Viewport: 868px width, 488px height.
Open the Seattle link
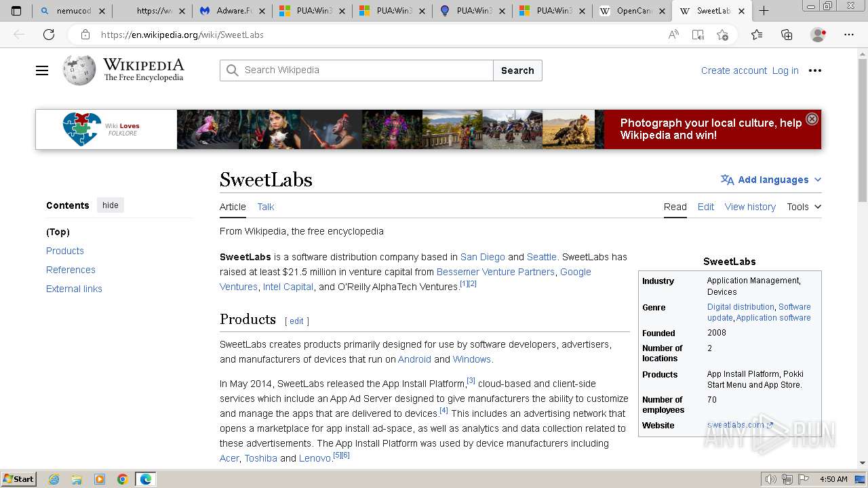coord(542,257)
